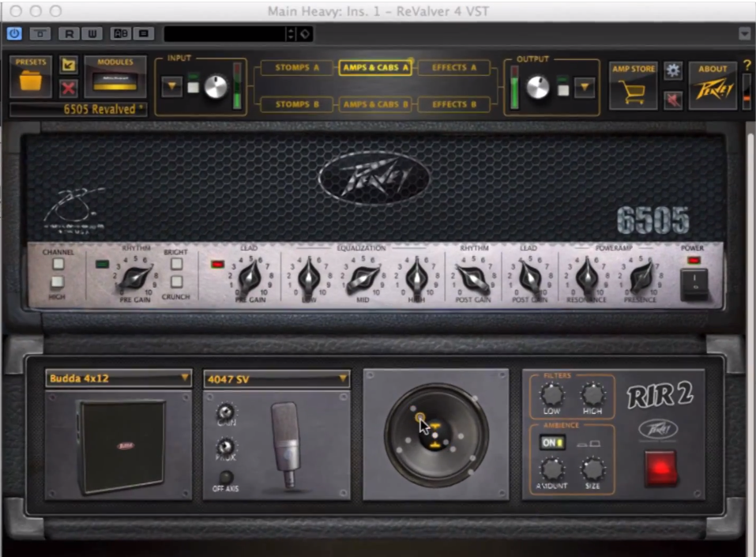This screenshot has height=557, width=756.
Task: Click the red X delete preset icon
Action: click(68, 87)
